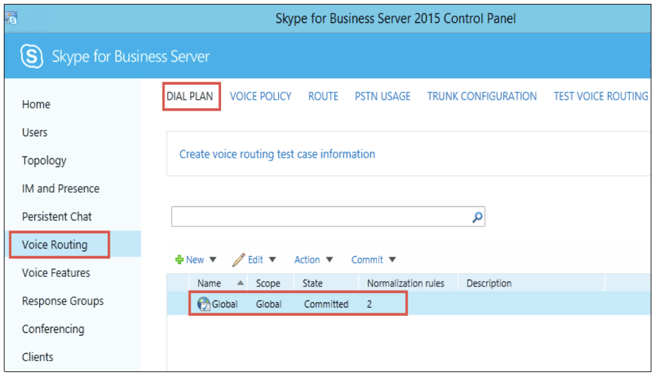655x376 pixels.
Task: Toggle sort arrow on Name column
Action: [x=240, y=283]
